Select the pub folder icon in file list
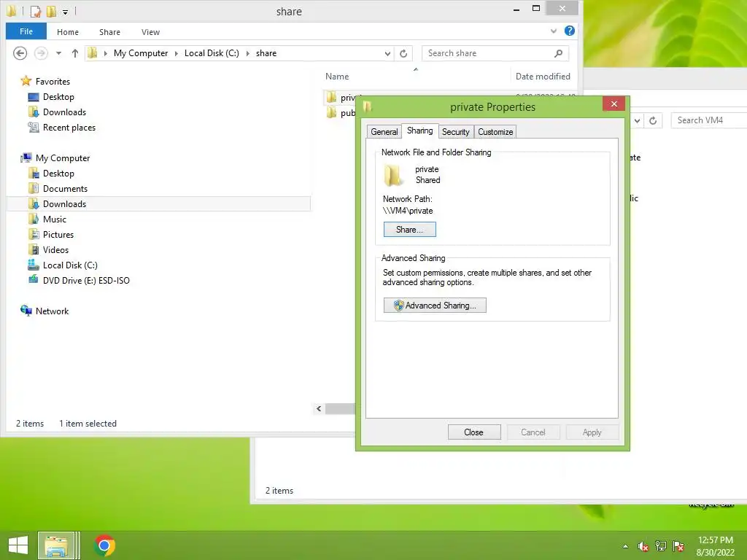This screenshot has width=747, height=560. point(332,113)
